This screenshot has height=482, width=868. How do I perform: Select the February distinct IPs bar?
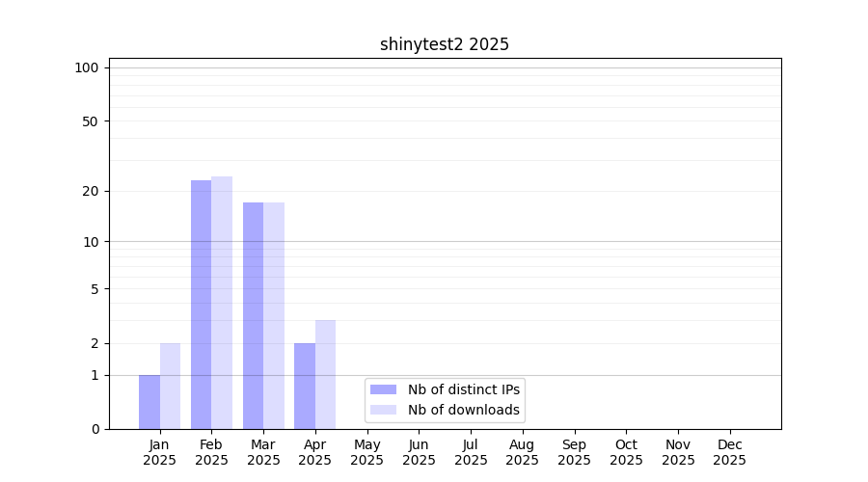click(x=201, y=305)
